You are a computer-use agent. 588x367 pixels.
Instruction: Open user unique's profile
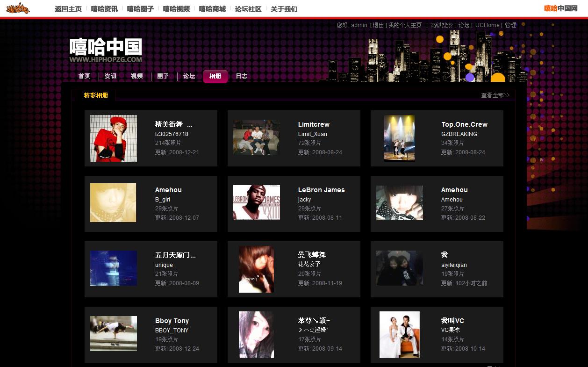click(164, 265)
